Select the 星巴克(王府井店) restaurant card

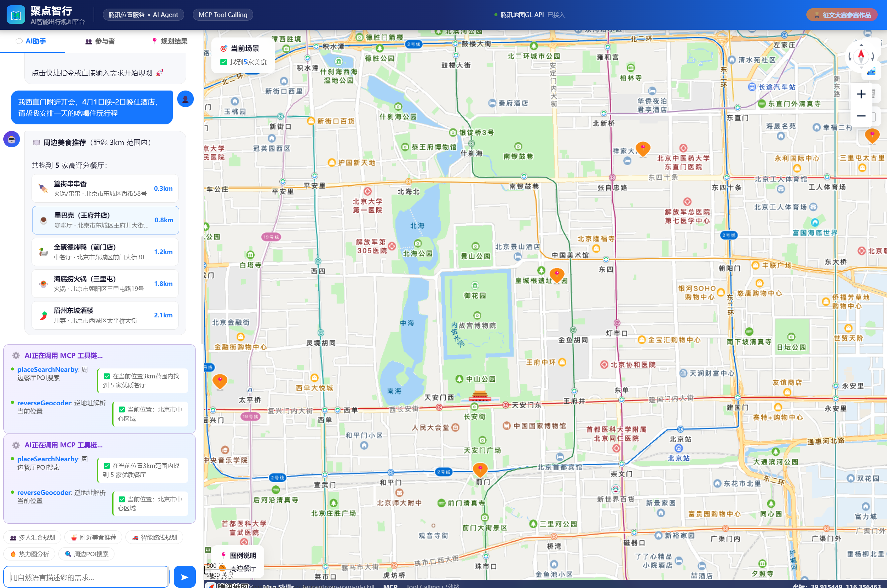coord(106,220)
